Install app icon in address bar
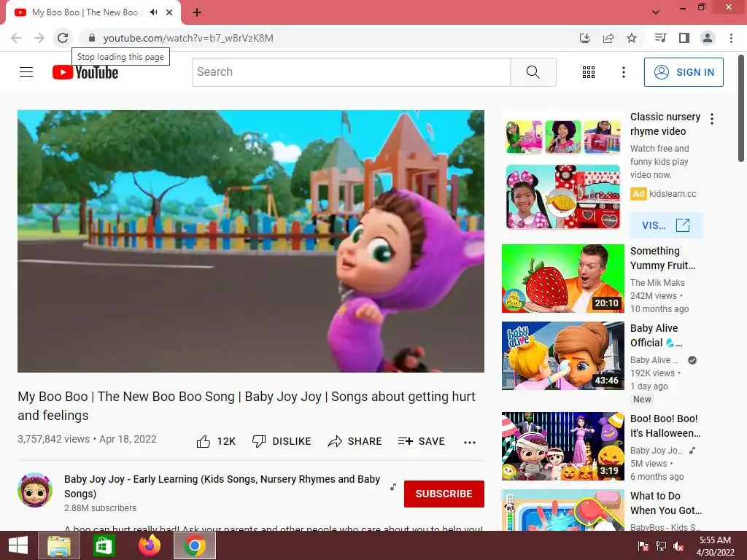This screenshot has height=560, width=747. click(584, 38)
